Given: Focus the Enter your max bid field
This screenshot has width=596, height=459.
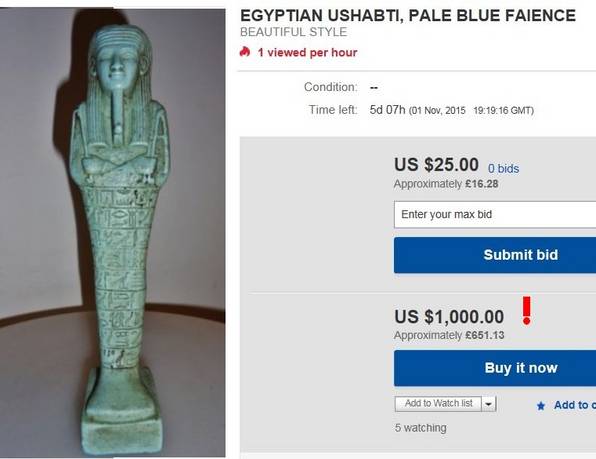Looking at the screenshot, I should coord(495,215).
